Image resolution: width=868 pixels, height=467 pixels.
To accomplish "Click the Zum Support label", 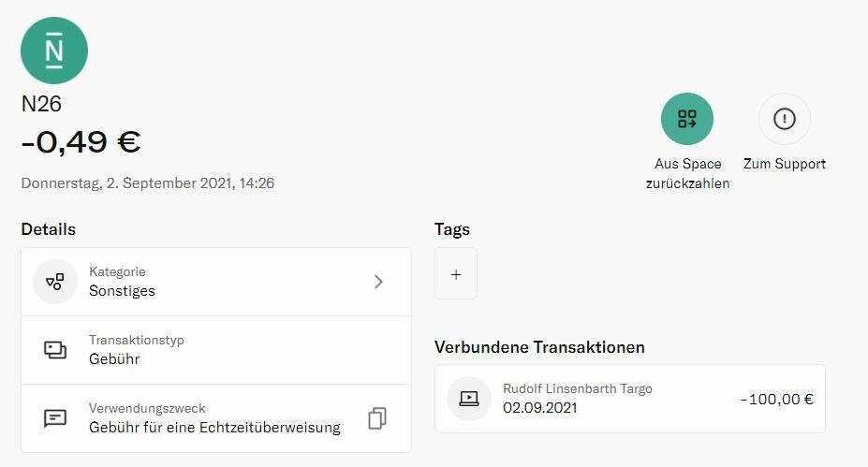I will (784, 164).
